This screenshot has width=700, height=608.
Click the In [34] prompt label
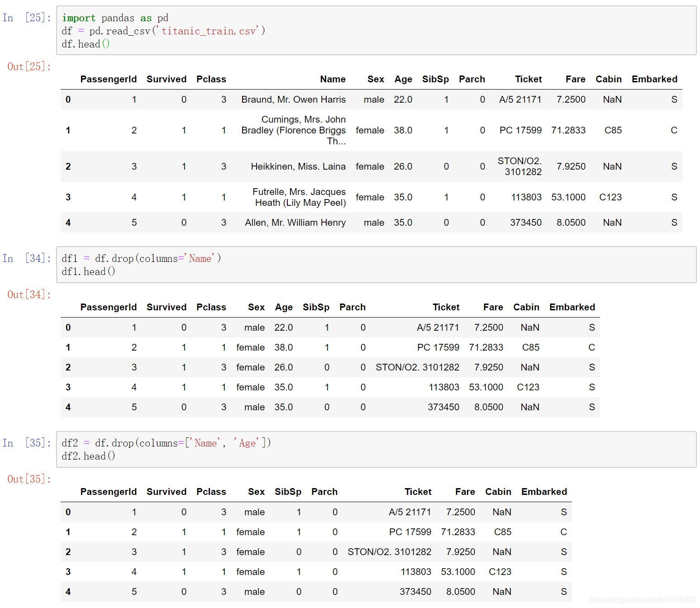pos(27,258)
